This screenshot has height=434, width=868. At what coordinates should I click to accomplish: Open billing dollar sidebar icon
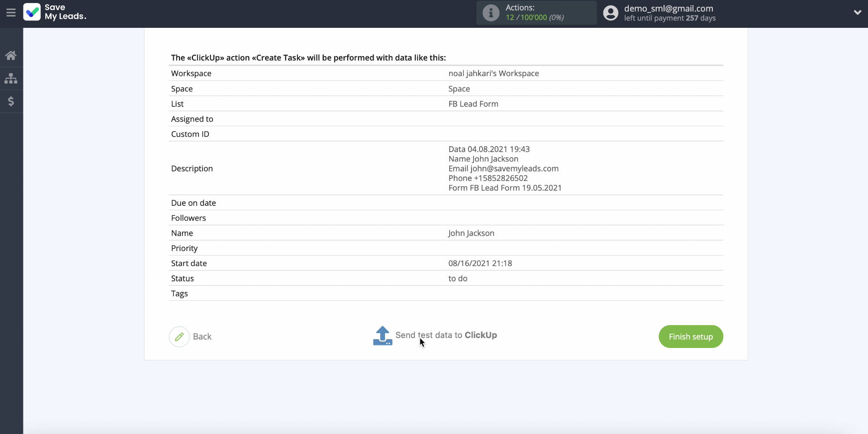pyautogui.click(x=11, y=101)
